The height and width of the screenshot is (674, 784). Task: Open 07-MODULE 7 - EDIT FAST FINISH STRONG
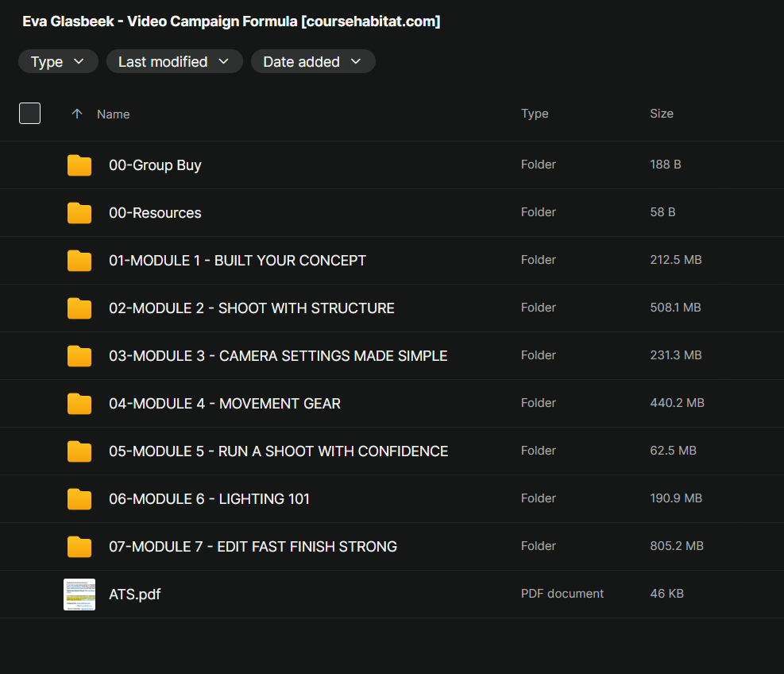coord(253,546)
